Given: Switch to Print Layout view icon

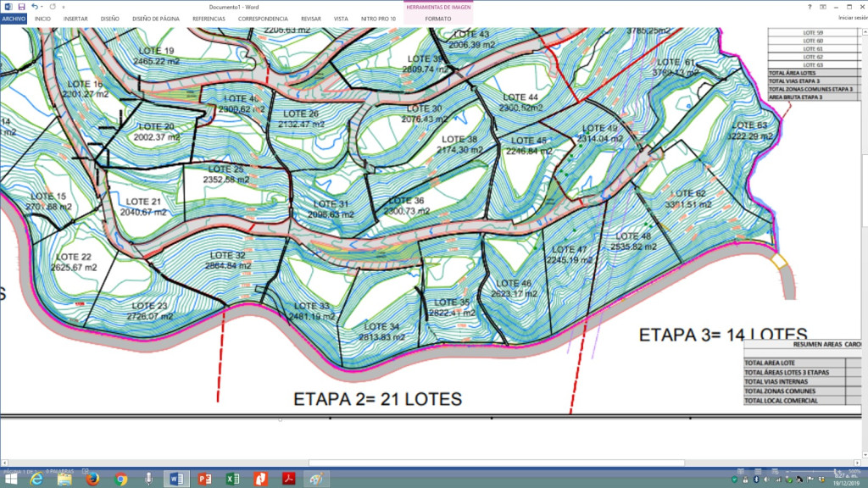Looking at the screenshot, I should coord(758,471).
